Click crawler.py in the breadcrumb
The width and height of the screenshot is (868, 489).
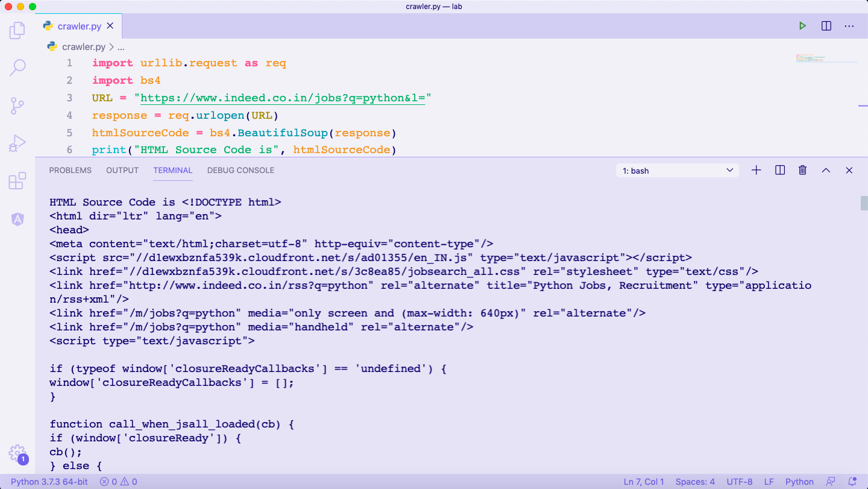coord(83,46)
